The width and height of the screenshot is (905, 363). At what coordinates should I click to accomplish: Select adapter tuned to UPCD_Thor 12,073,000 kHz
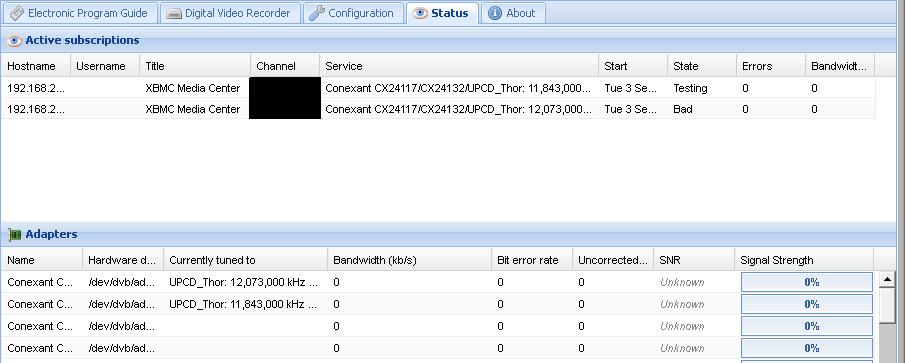[x=439, y=282]
